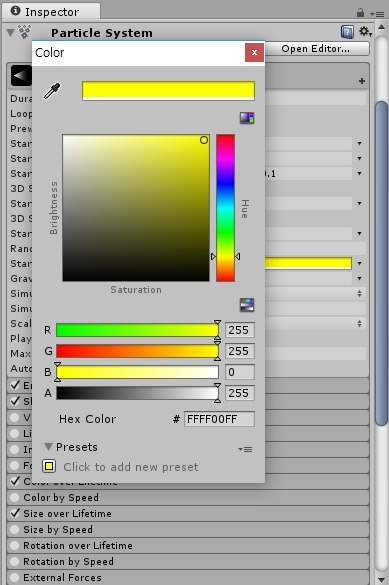Enable the Rotation by Speed module
The height and width of the screenshot is (585, 389).
[x=15, y=561]
